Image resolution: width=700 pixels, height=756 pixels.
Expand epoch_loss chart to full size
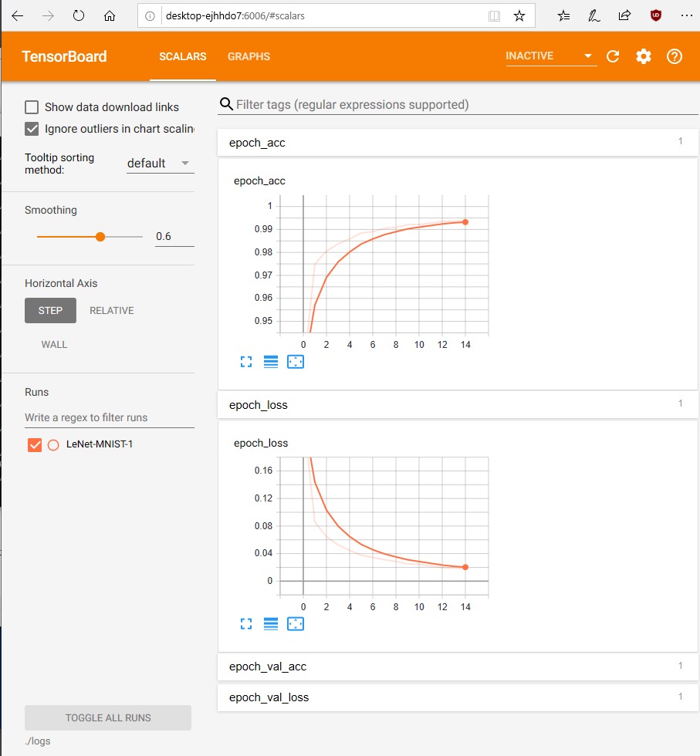(246, 624)
